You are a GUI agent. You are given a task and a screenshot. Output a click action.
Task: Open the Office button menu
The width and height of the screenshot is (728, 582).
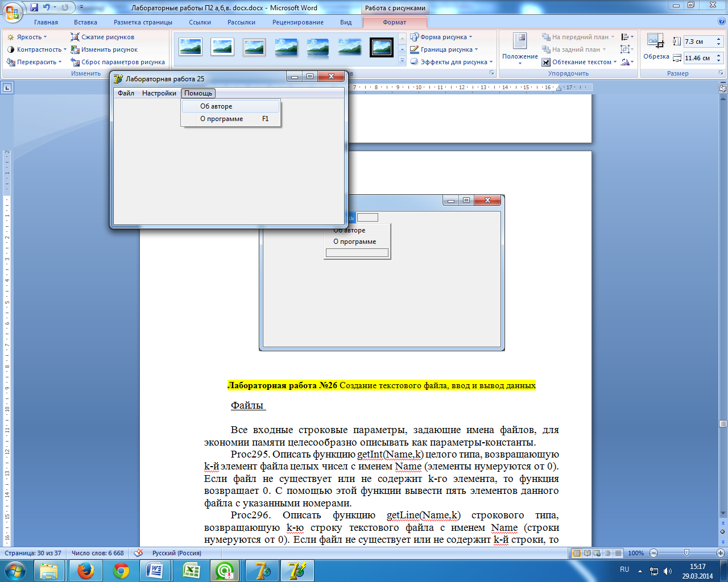[13, 13]
